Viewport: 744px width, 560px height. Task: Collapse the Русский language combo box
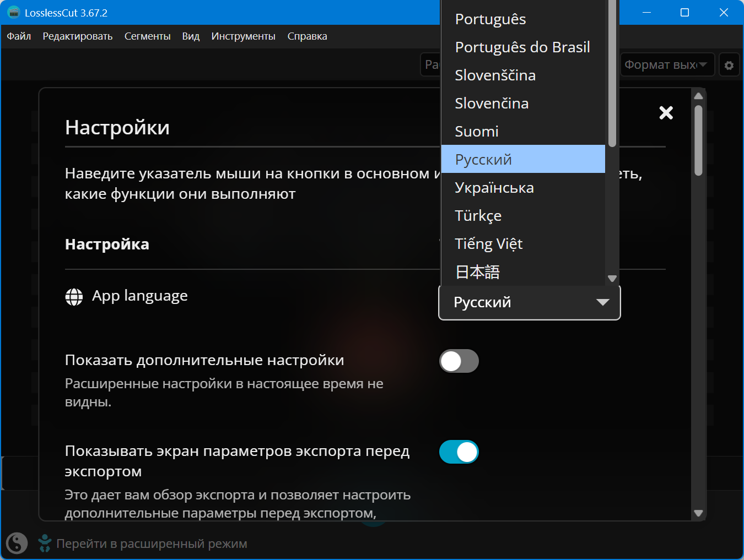pyautogui.click(x=529, y=302)
